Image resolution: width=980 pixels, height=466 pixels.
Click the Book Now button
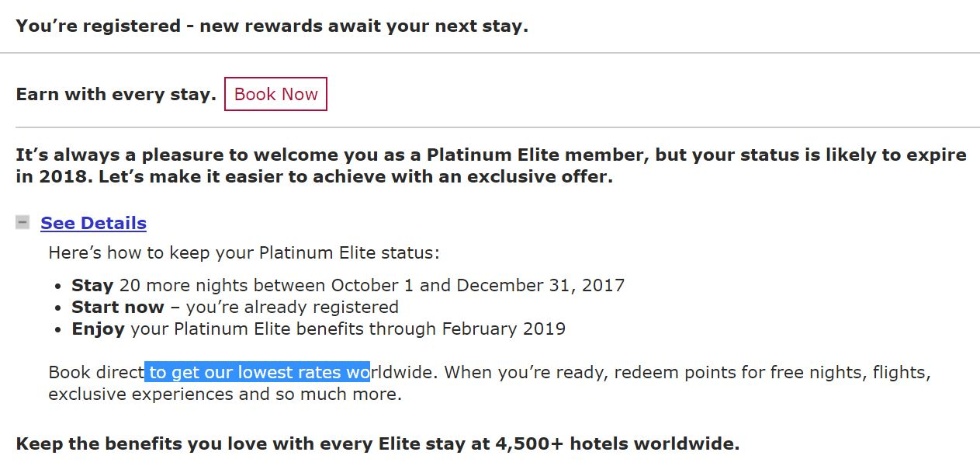[x=275, y=94]
